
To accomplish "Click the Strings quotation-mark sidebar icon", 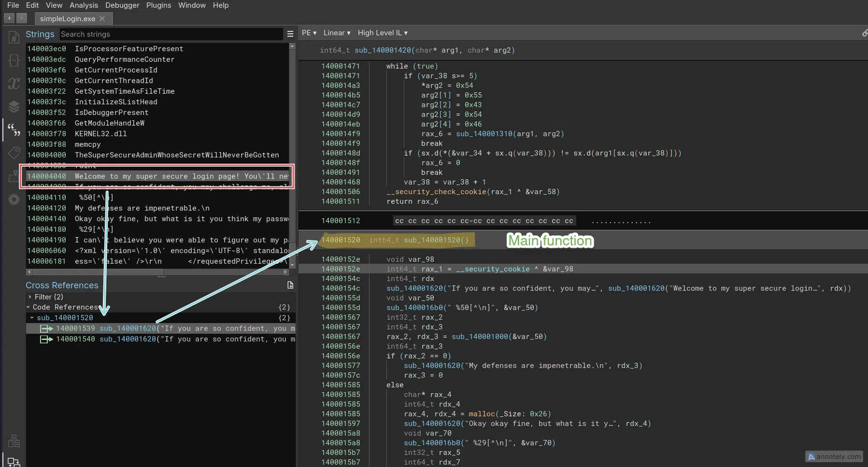I will (x=14, y=129).
